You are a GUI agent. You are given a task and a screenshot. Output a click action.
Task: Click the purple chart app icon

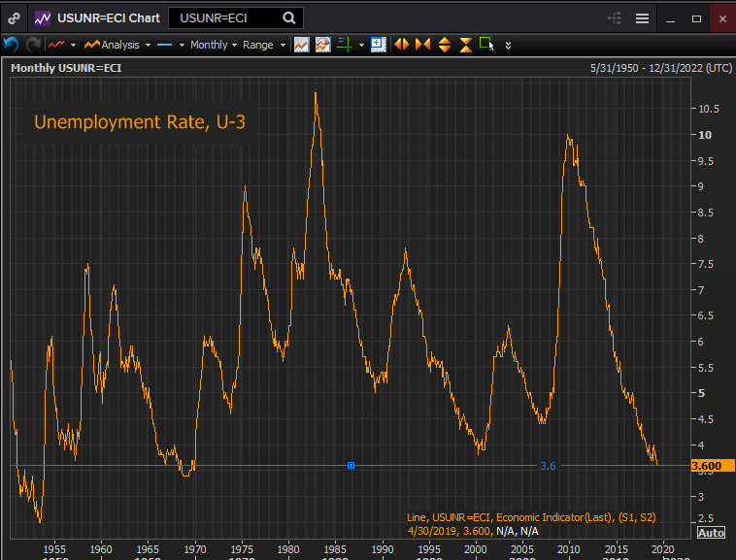43,18
